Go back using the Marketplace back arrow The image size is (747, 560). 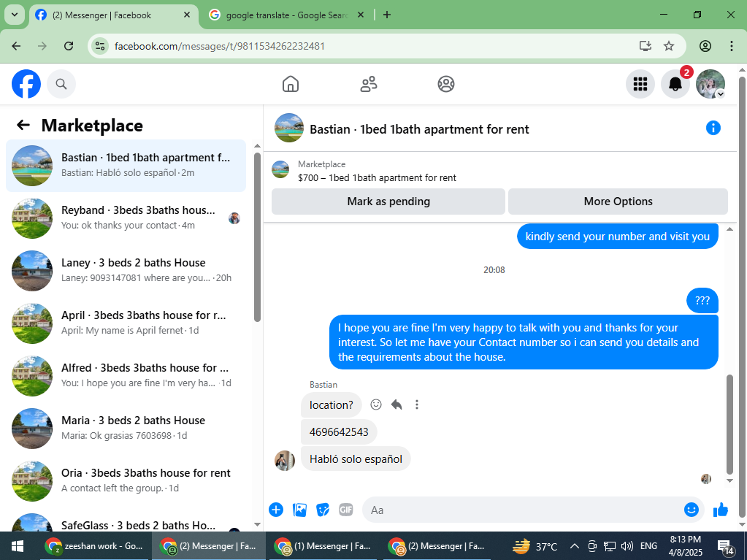pos(23,126)
